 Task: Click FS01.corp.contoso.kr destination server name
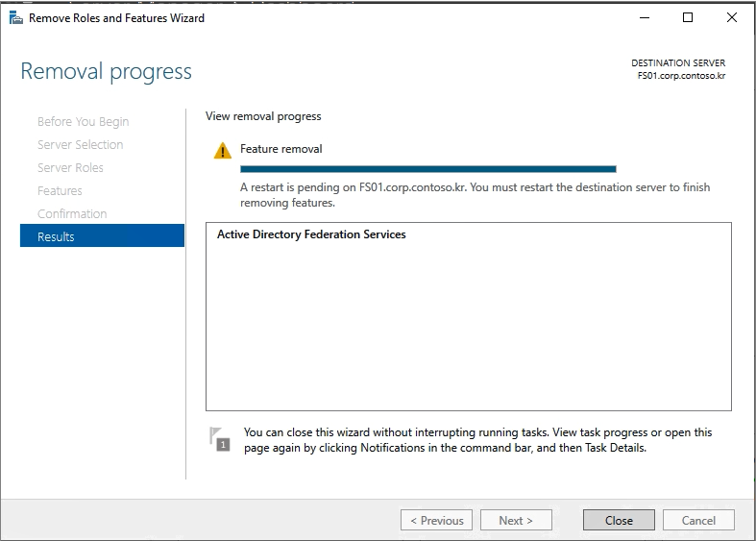681,76
